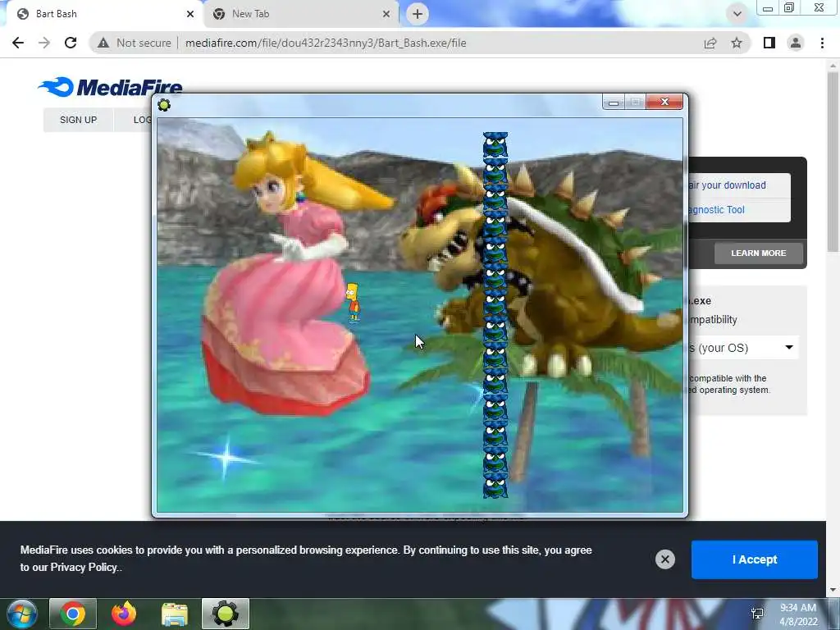The image size is (840, 630).
Task: Open a new tab with plus button
Action: point(418,14)
